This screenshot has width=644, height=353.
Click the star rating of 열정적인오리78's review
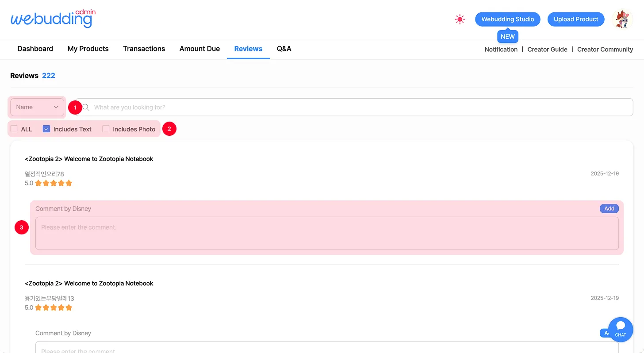coord(54,183)
